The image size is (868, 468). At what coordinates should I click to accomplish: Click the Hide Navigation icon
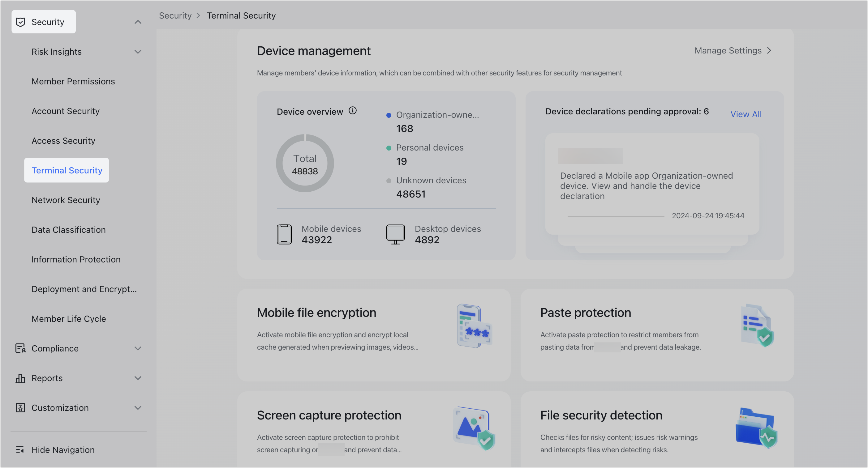coord(20,450)
